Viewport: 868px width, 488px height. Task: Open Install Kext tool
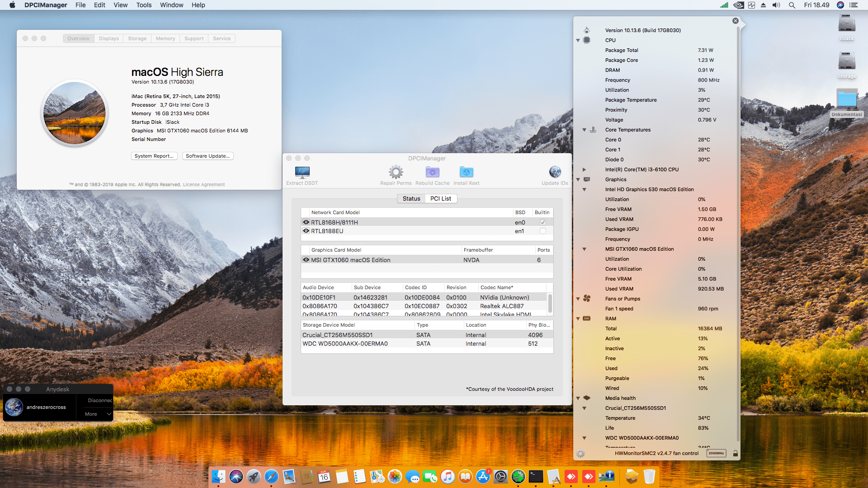[x=466, y=172]
